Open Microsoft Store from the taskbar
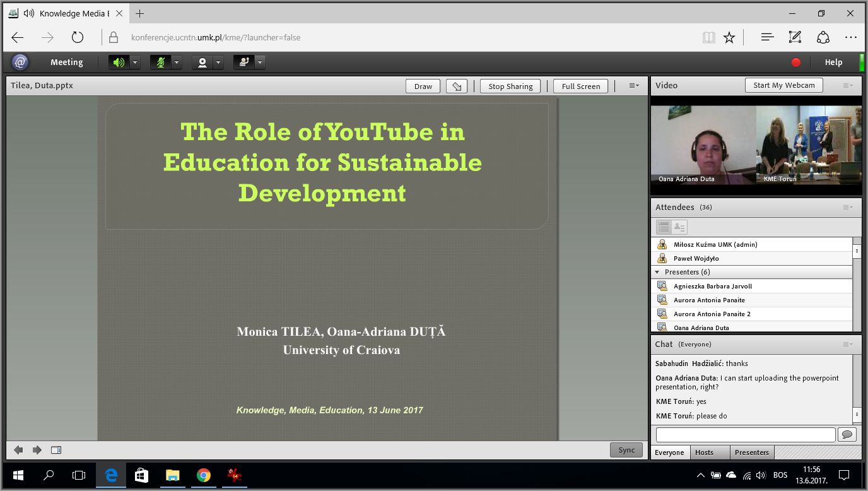The height and width of the screenshot is (491, 868). pyautogui.click(x=142, y=475)
